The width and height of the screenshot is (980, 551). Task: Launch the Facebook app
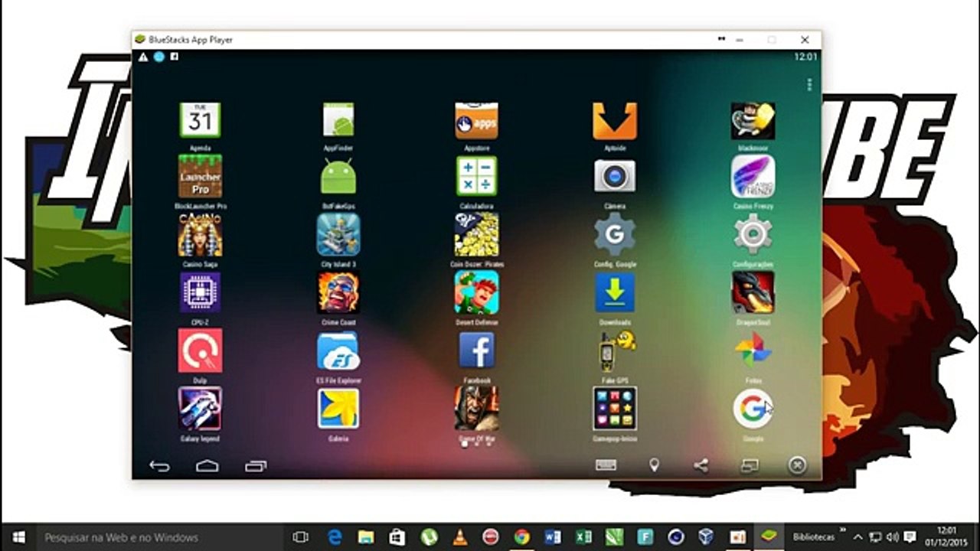[x=476, y=350]
